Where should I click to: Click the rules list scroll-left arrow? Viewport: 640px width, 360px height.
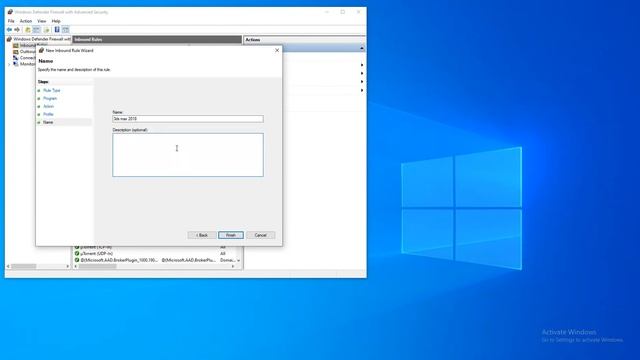pyautogui.click(x=76, y=266)
